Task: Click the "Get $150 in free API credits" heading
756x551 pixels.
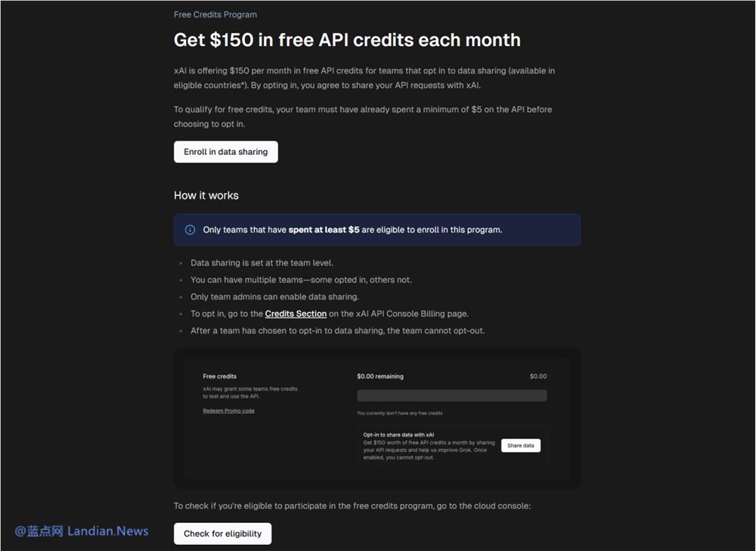Action: coord(347,40)
